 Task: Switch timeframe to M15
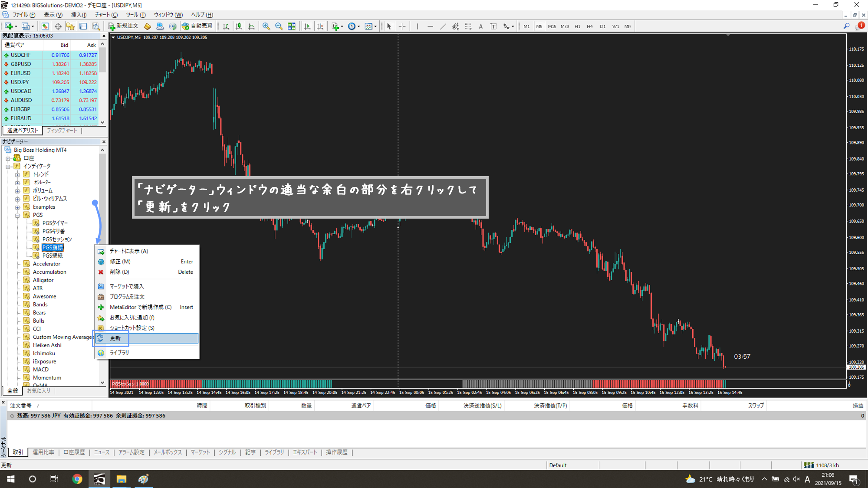click(552, 26)
